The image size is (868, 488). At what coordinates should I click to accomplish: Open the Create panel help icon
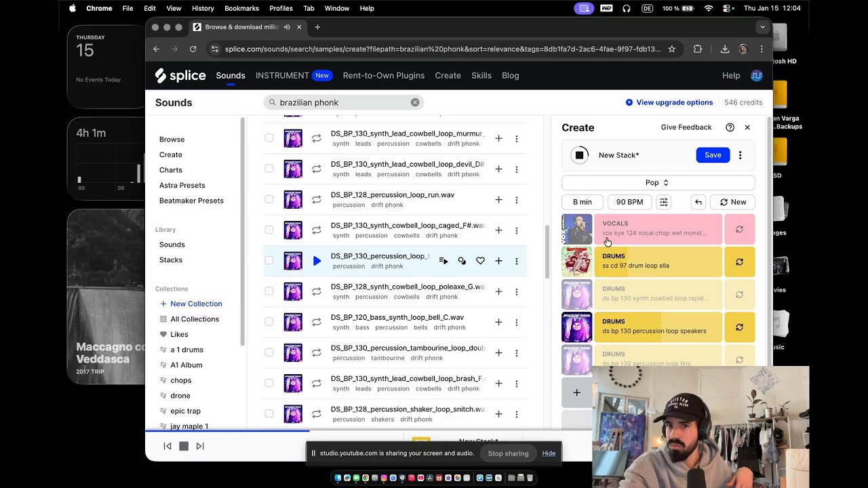(730, 127)
